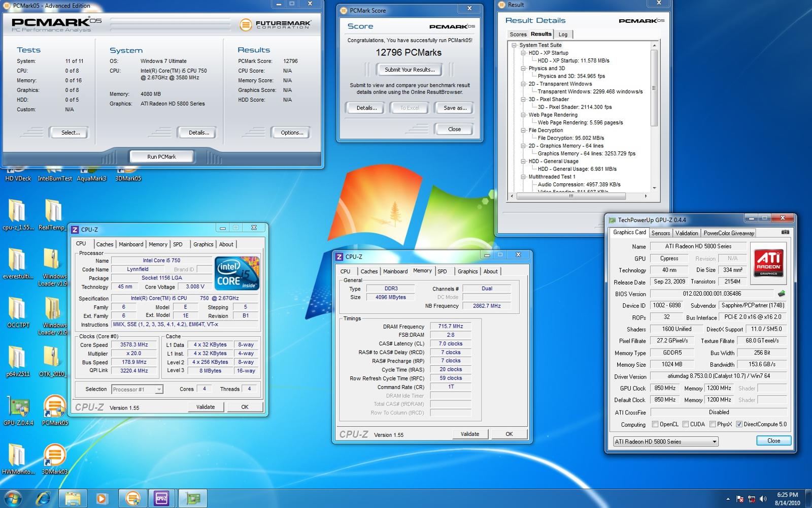Click Options button in PCMark05
This screenshot has width=812, height=508.
(292, 133)
